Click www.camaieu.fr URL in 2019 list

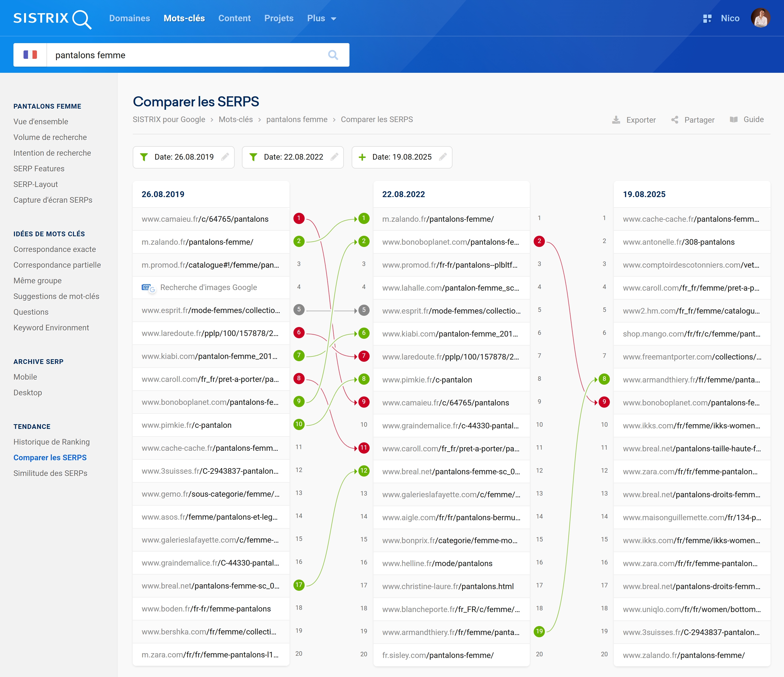pyautogui.click(x=205, y=219)
